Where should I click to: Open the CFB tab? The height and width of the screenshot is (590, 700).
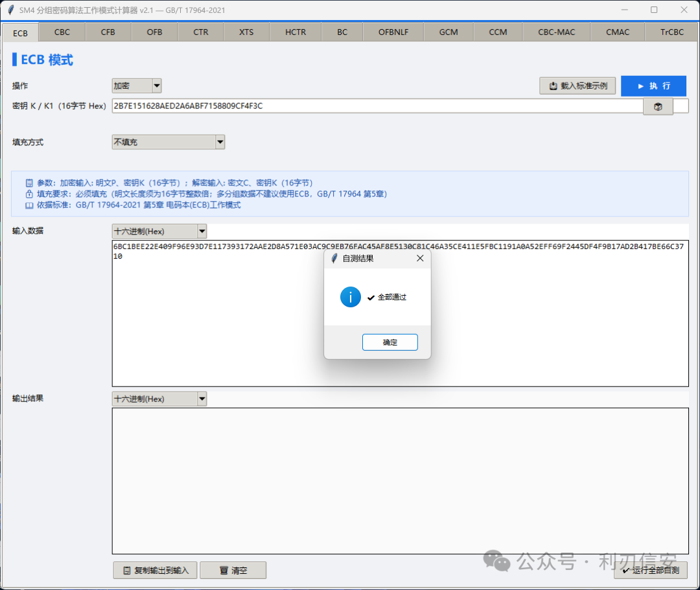tap(108, 32)
